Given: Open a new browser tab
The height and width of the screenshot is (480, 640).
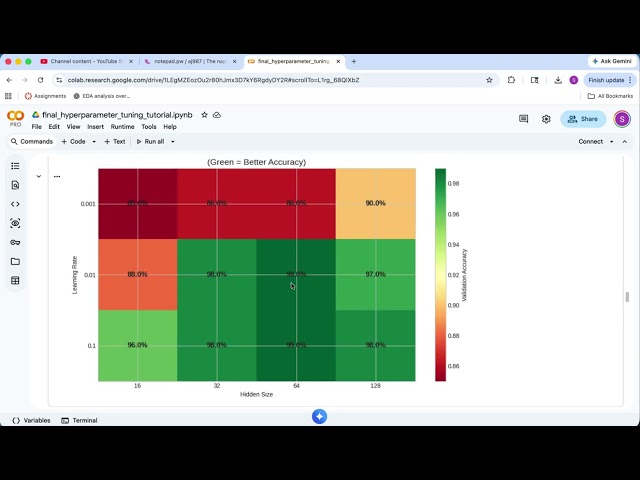Looking at the screenshot, I should click(x=353, y=61).
